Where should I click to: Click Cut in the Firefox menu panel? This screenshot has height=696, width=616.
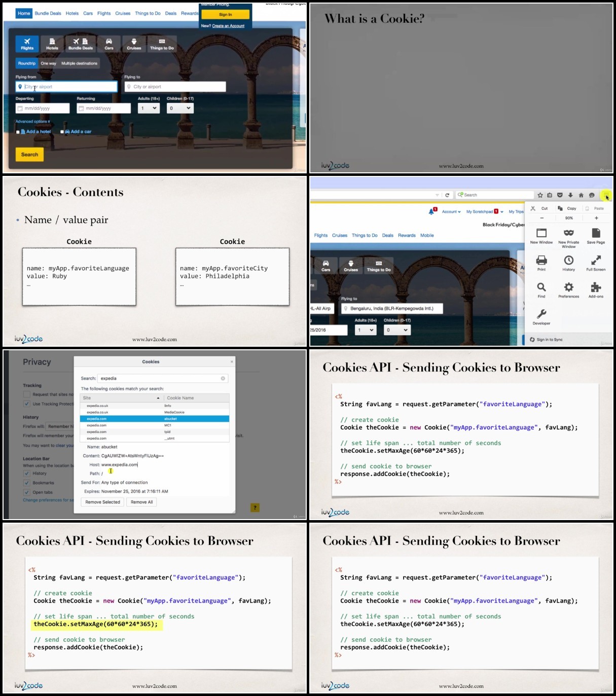pyautogui.click(x=539, y=208)
